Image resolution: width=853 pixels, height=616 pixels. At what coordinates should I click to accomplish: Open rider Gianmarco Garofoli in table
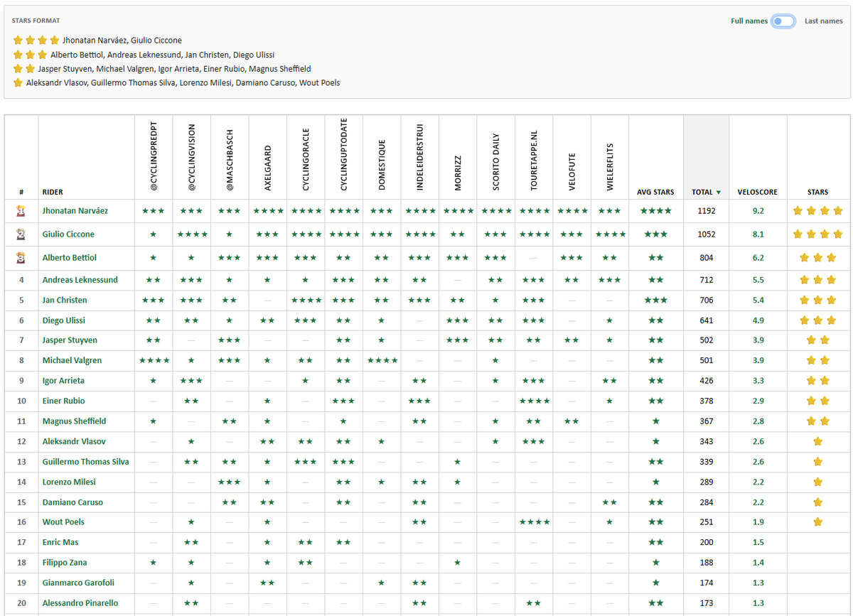tap(78, 583)
